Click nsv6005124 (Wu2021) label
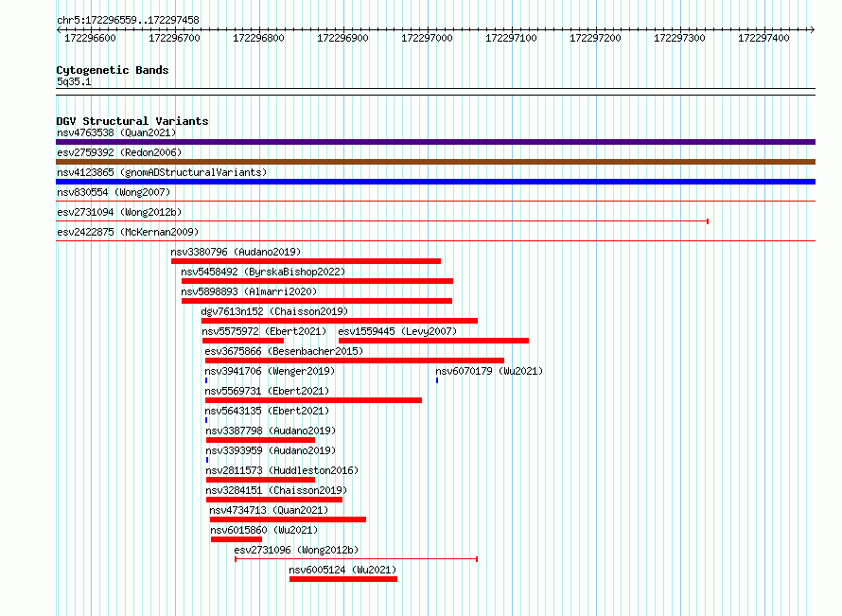This screenshot has width=842, height=616. tap(342, 570)
